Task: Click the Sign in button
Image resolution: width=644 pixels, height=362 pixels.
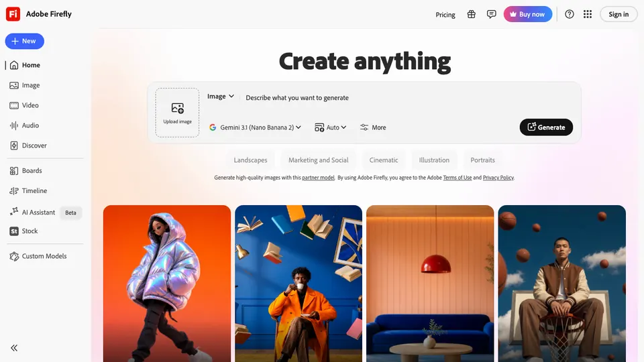Action: (x=619, y=14)
